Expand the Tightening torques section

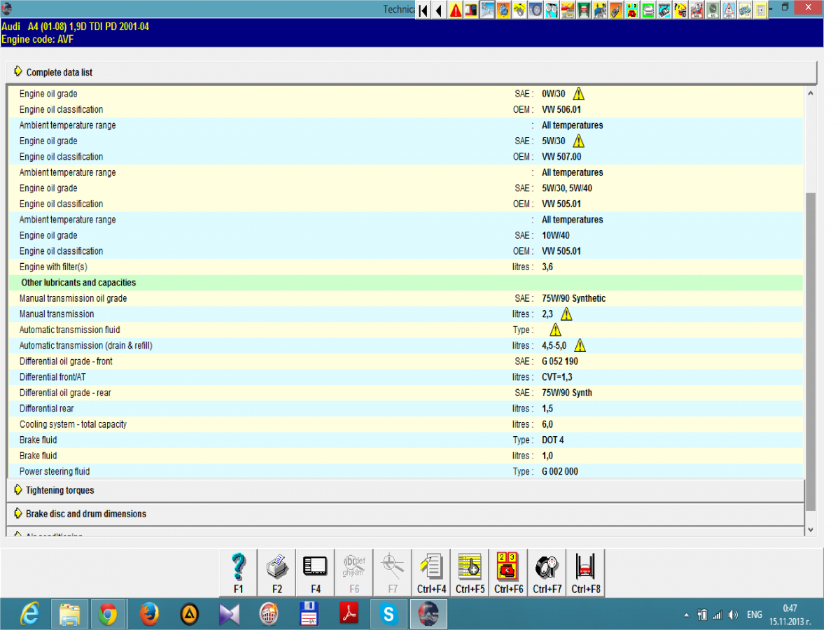pyautogui.click(x=406, y=490)
